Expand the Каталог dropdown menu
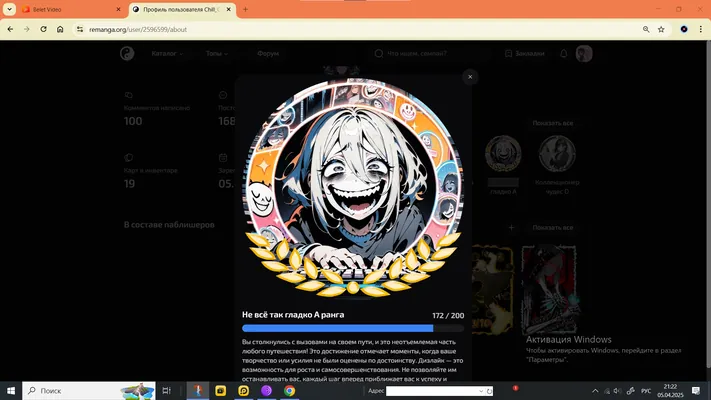The image size is (711, 400). tap(167, 54)
